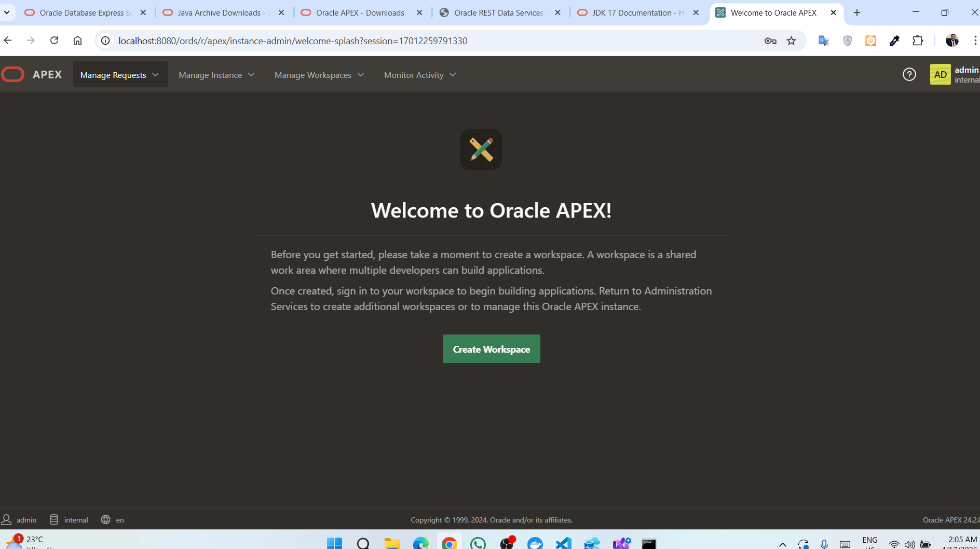Click the Oracle APEX logo icon
The image size is (980, 549).
point(13,75)
